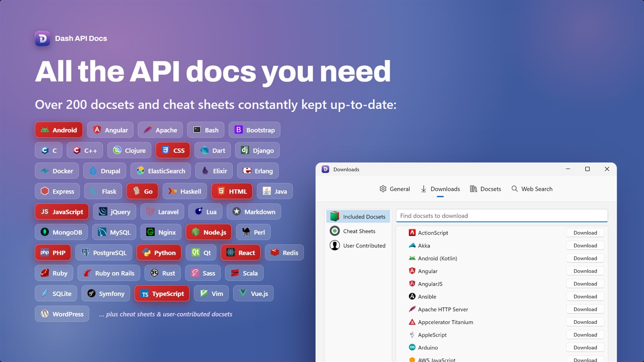The height and width of the screenshot is (362, 644).
Task: Download the Angular docset
Action: (585, 271)
